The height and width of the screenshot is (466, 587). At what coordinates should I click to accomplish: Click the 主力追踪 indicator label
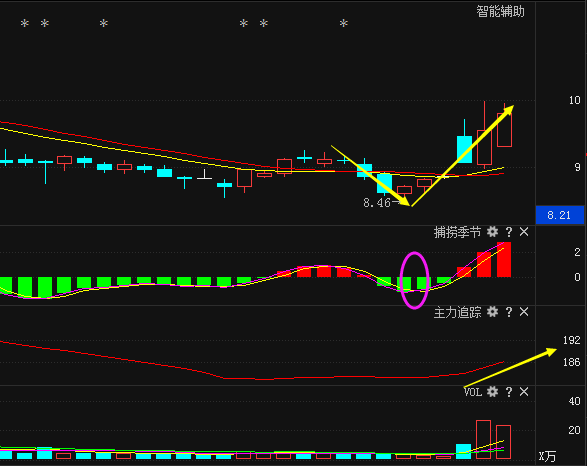click(457, 312)
